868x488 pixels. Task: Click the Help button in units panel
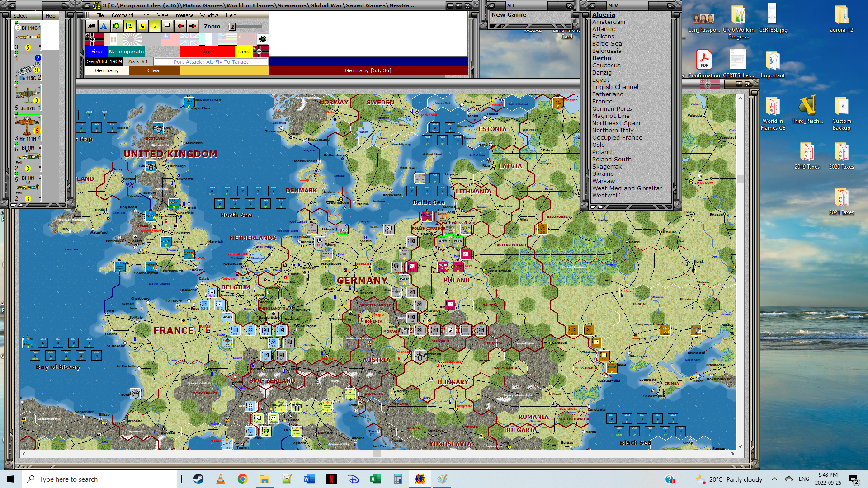coord(51,16)
